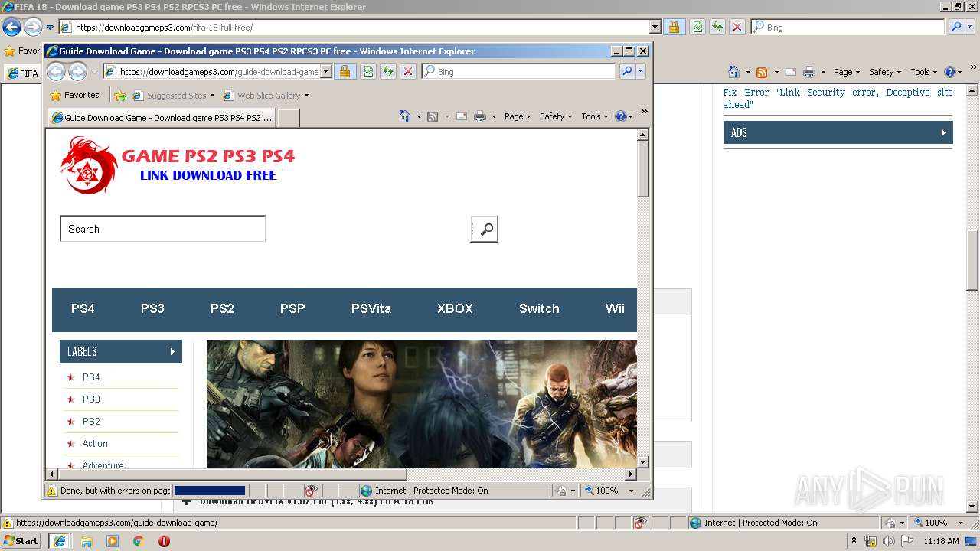Open PS3 navigation menu item
The width and height of the screenshot is (980, 551).
[152, 308]
